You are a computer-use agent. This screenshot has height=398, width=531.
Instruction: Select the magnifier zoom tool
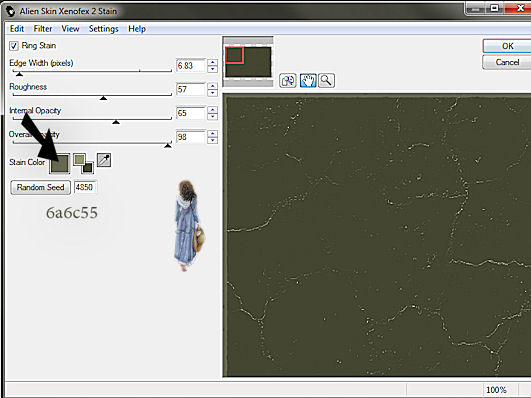(326, 81)
